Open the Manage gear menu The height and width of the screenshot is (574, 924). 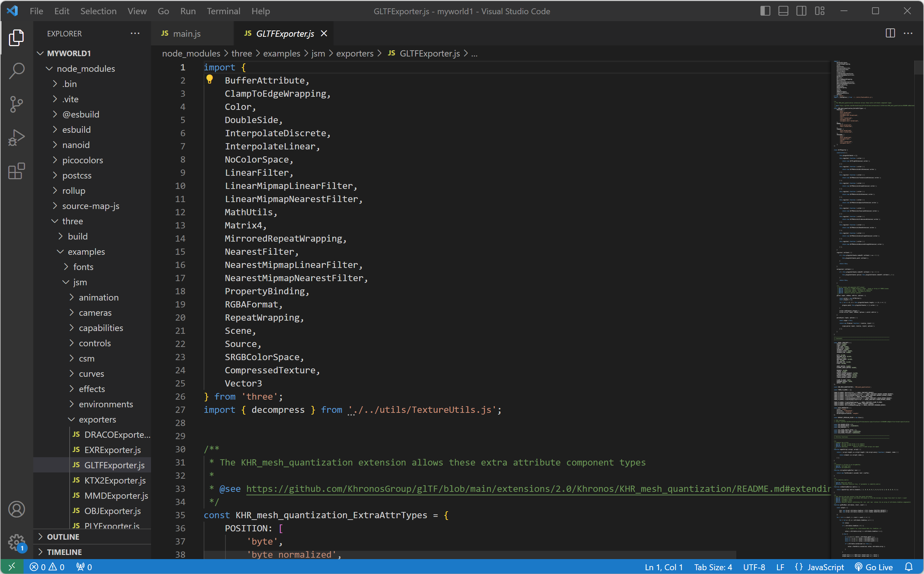click(x=16, y=542)
